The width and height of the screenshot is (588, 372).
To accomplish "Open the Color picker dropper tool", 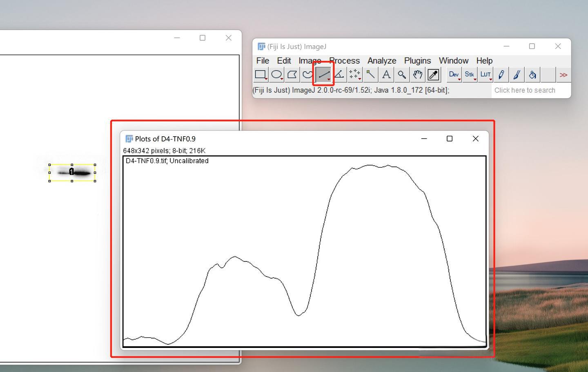I will tap(433, 75).
